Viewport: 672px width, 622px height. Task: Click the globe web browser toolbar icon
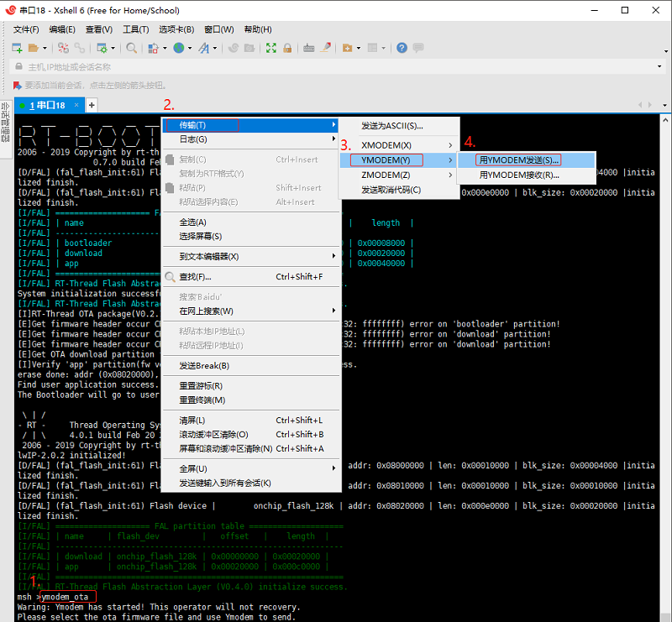(178, 49)
